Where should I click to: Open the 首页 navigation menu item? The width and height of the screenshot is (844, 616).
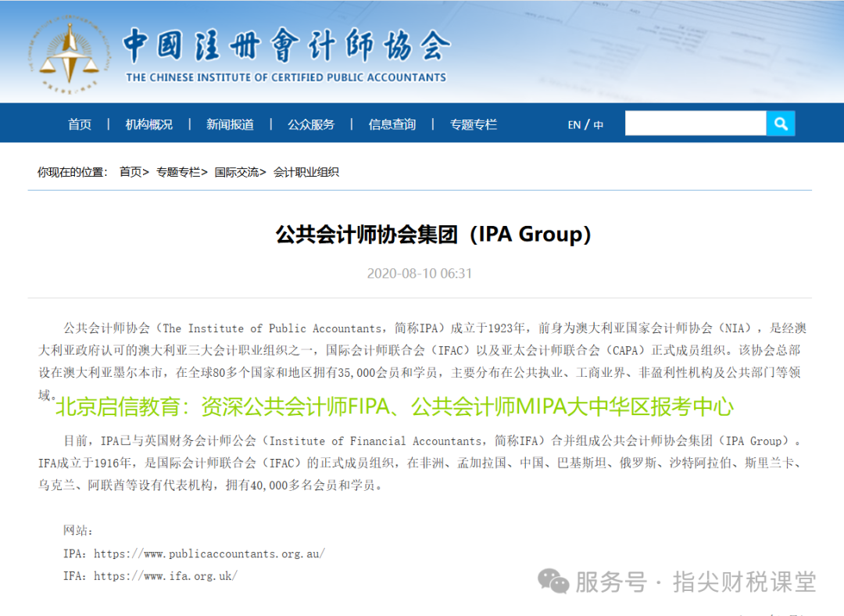80,124
